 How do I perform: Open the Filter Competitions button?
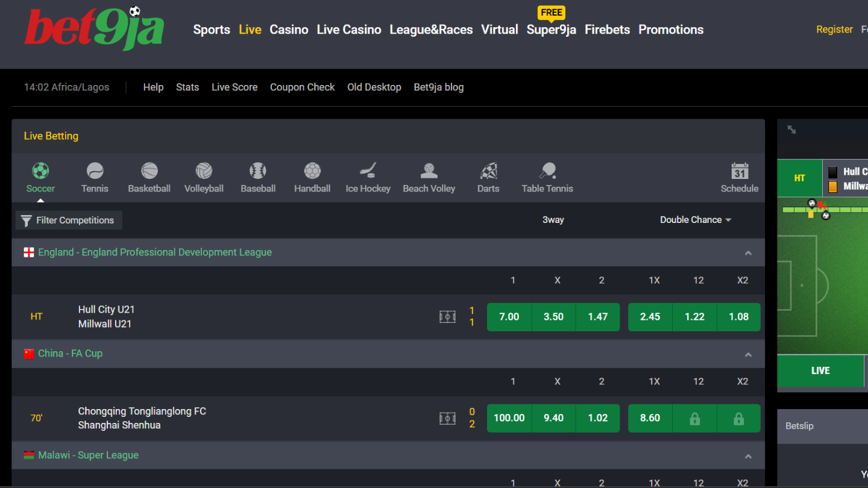click(x=69, y=220)
